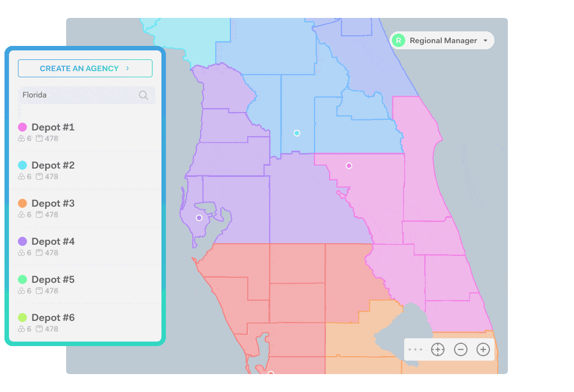Zoom out using the minus icon
The image size is (574, 392).
[x=460, y=349]
